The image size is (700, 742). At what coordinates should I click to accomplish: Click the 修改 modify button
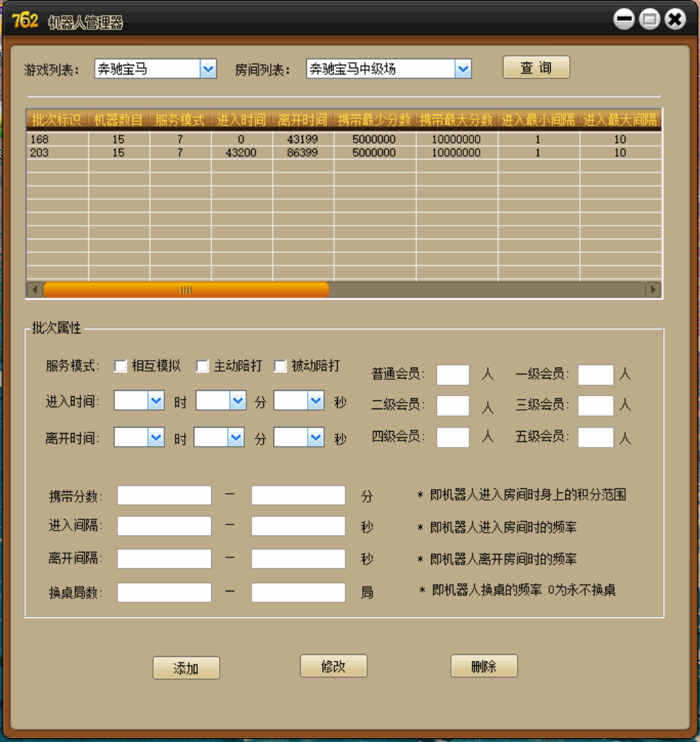tap(333, 666)
